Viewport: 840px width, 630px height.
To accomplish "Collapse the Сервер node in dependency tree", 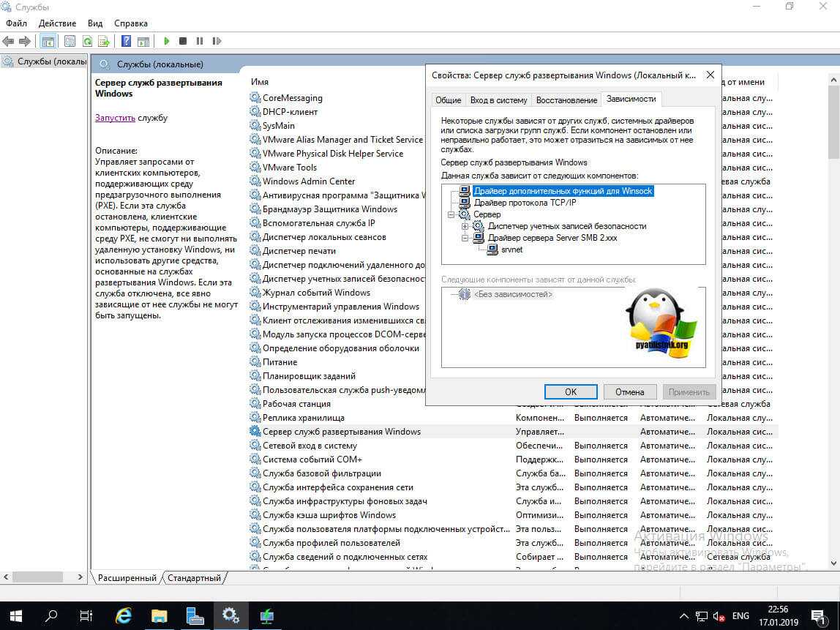I will 450,214.
